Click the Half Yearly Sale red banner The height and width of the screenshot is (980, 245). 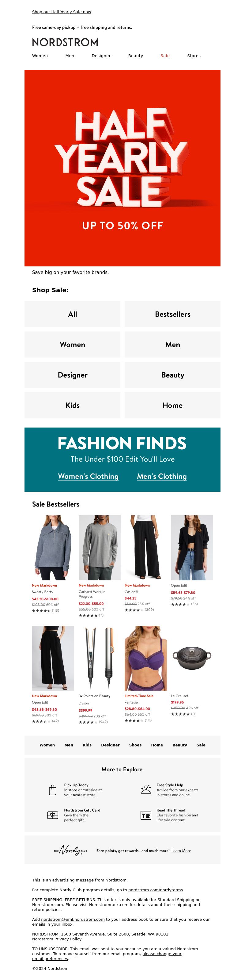(122, 168)
